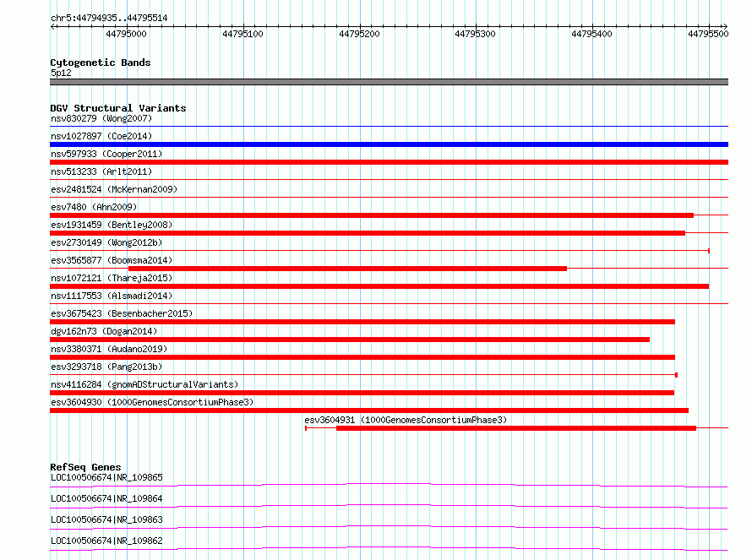Open variant nsv597933 (Cooper2011) label
This screenshot has height=560, width=752.
tap(106, 154)
